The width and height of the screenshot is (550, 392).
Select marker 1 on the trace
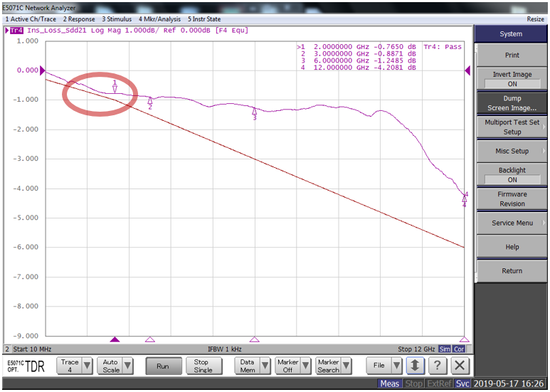click(x=115, y=89)
